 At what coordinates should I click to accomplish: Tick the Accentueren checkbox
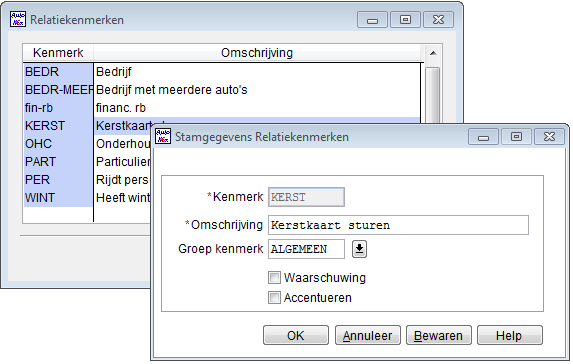tap(274, 297)
